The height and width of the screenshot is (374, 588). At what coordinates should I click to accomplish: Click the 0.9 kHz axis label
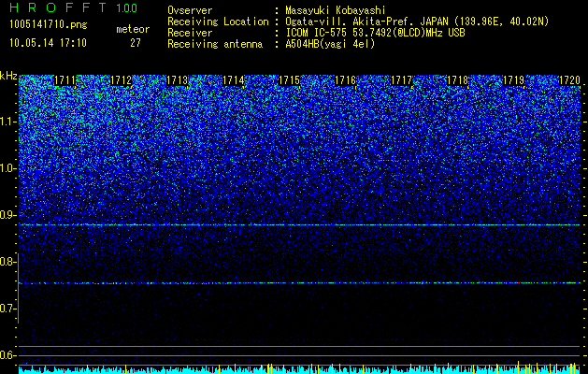[7, 215]
